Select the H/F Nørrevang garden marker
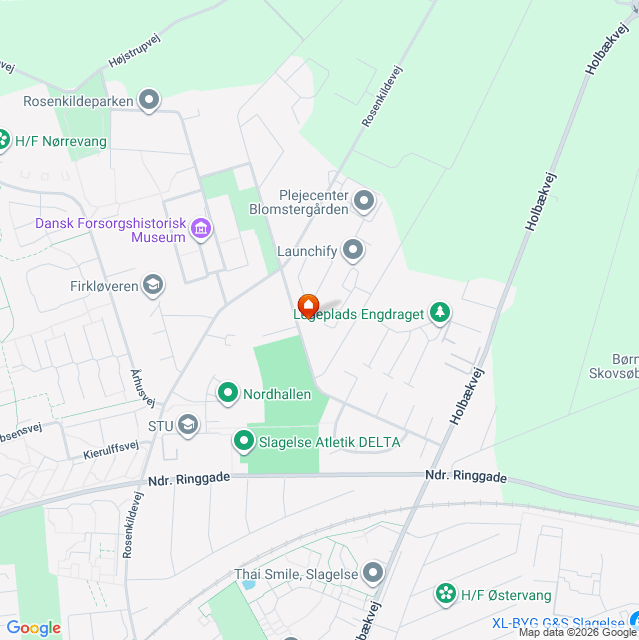Screen dimensions: 639x640 point(3,141)
